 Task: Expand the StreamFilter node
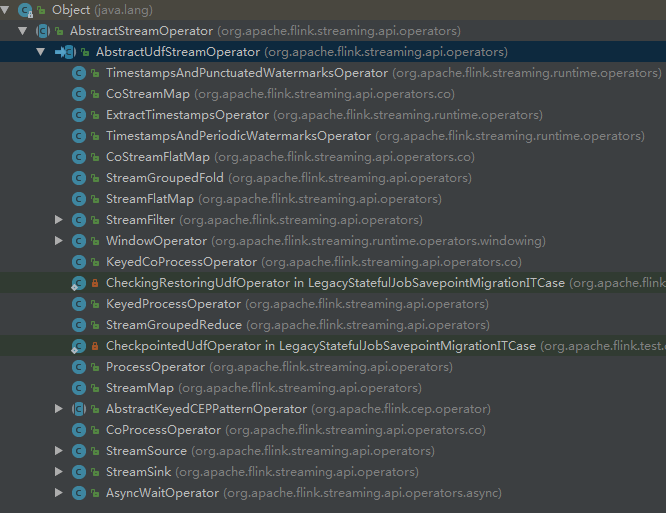59,220
